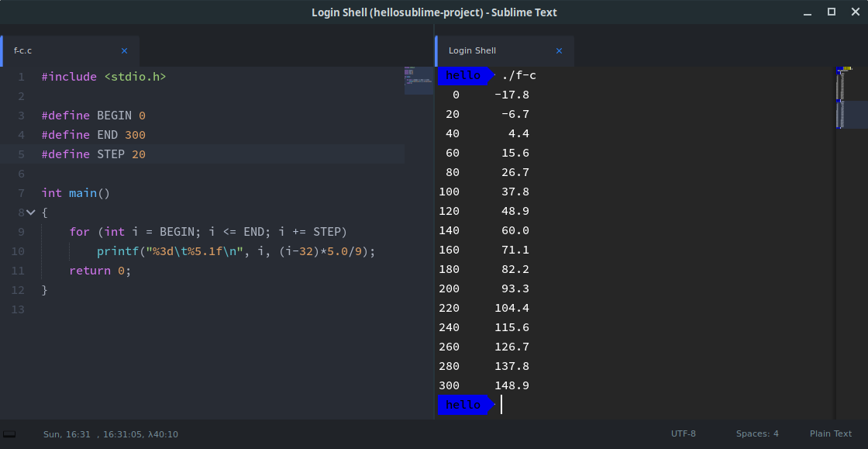Screen dimensions: 868x449
Task: Open the UTF-8 encoding selector
Action: point(683,434)
